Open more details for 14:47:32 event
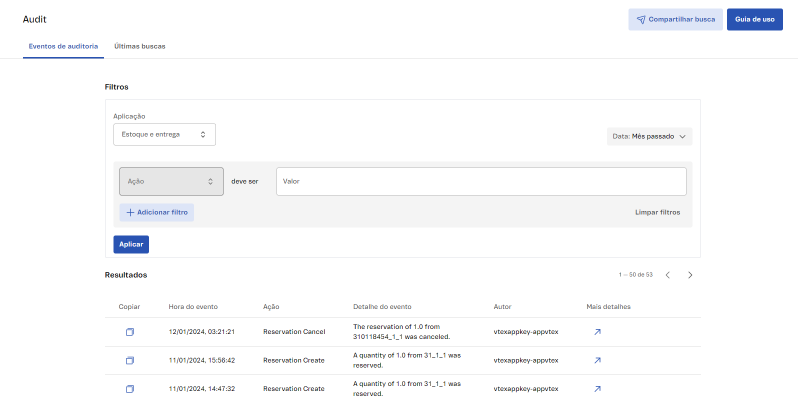798x402 pixels. [x=597, y=388]
